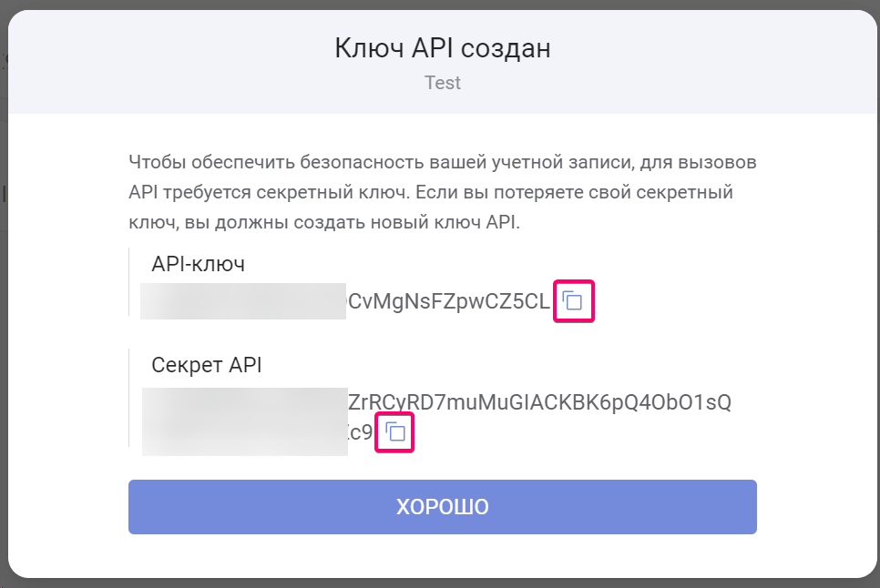Click the "Test" key name subtitle
880x588 pixels.
click(443, 83)
